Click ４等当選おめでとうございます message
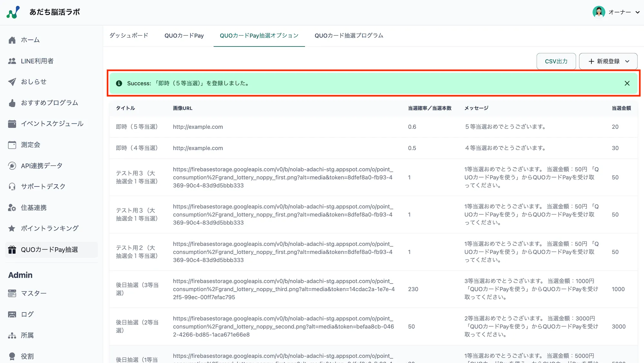Viewport: 644px width, 363px height. click(505, 148)
